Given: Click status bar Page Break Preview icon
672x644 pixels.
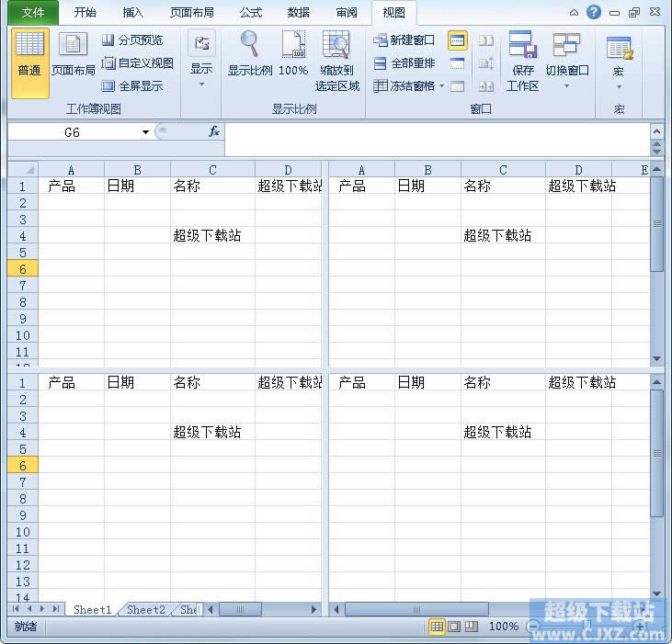Looking at the screenshot, I should click(472, 627).
